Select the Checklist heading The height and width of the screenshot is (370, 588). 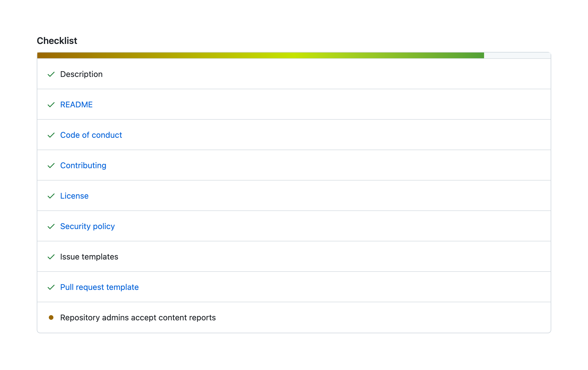click(x=57, y=41)
